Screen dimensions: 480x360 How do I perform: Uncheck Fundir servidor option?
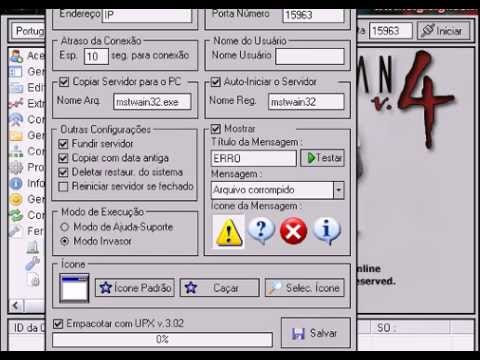coord(63,144)
